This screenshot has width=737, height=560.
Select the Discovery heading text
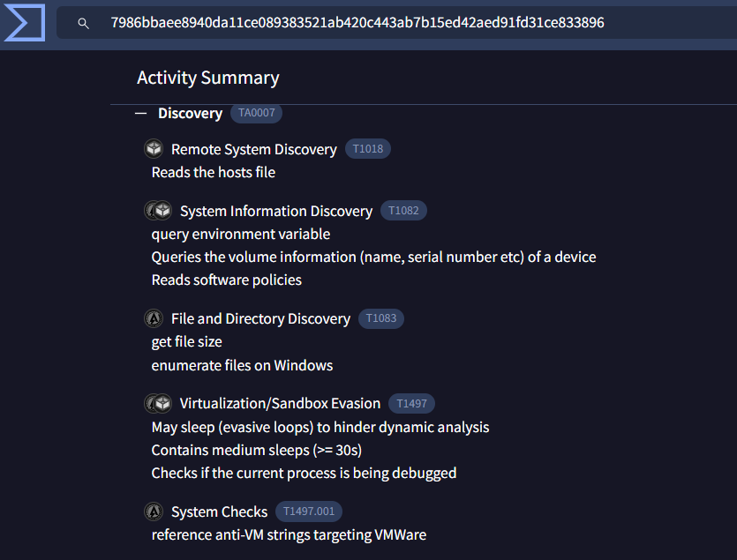click(190, 113)
